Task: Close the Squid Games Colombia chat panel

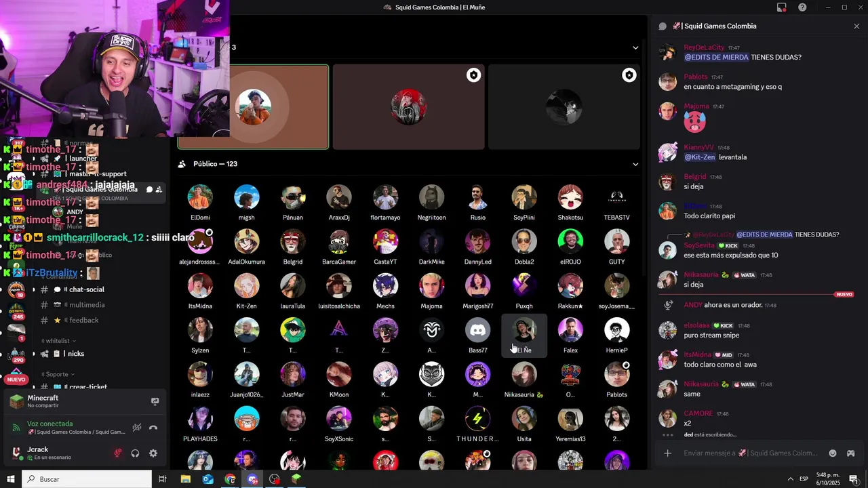Action: pos(856,26)
